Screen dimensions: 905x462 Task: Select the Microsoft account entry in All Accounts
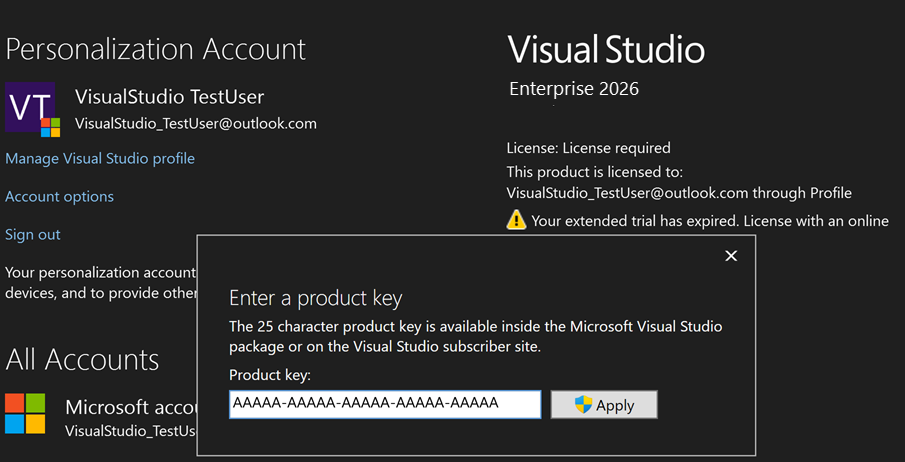[x=130, y=407]
